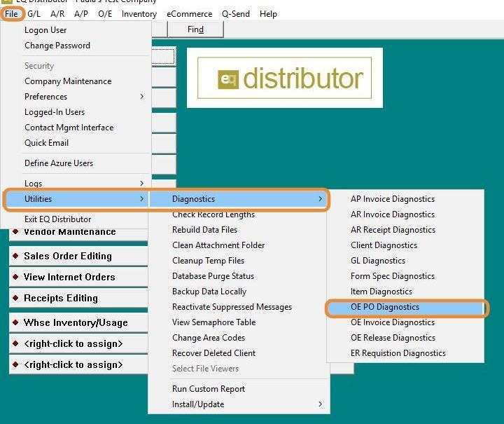Expand the Logs submenu
504x424 pixels.
76,184
